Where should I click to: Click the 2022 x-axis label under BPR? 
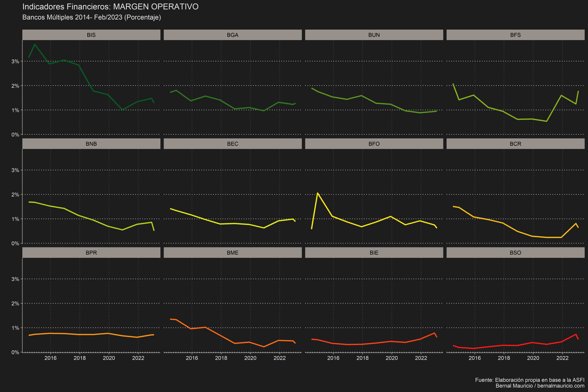138,358
